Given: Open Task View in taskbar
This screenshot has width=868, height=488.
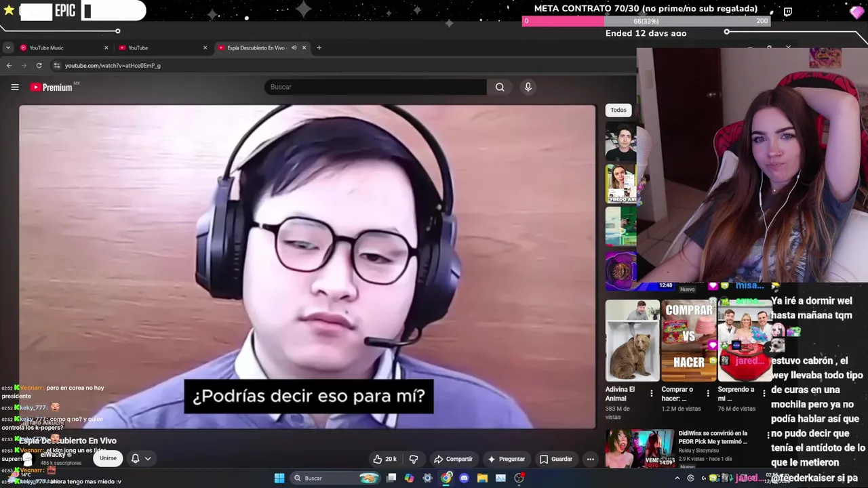Looking at the screenshot, I should [x=391, y=478].
